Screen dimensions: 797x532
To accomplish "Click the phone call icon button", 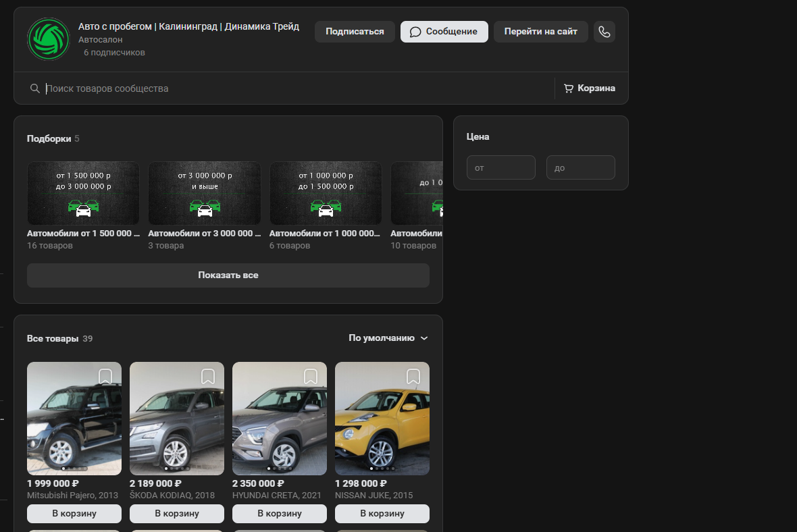I will click(605, 32).
